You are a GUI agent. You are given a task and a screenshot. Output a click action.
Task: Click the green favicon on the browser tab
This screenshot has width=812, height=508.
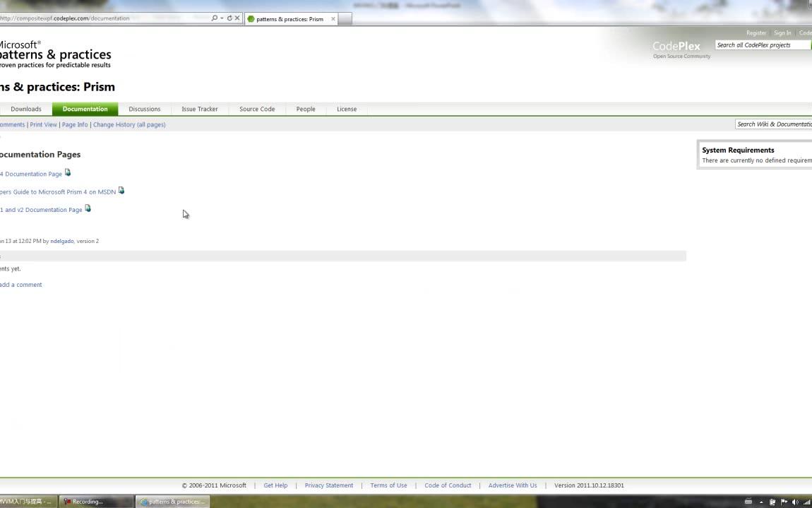click(x=251, y=18)
